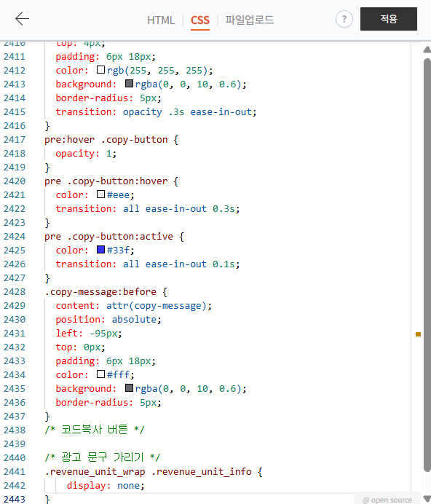This screenshot has height=504, width=431.
Task: Click the 'position: absolute;' line
Action: [x=108, y=320]
